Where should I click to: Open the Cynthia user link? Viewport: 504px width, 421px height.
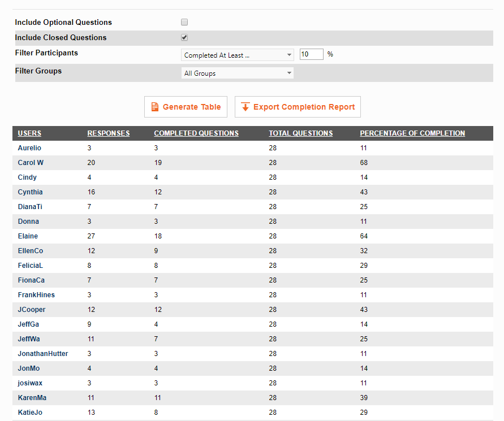tap(30, 192)
